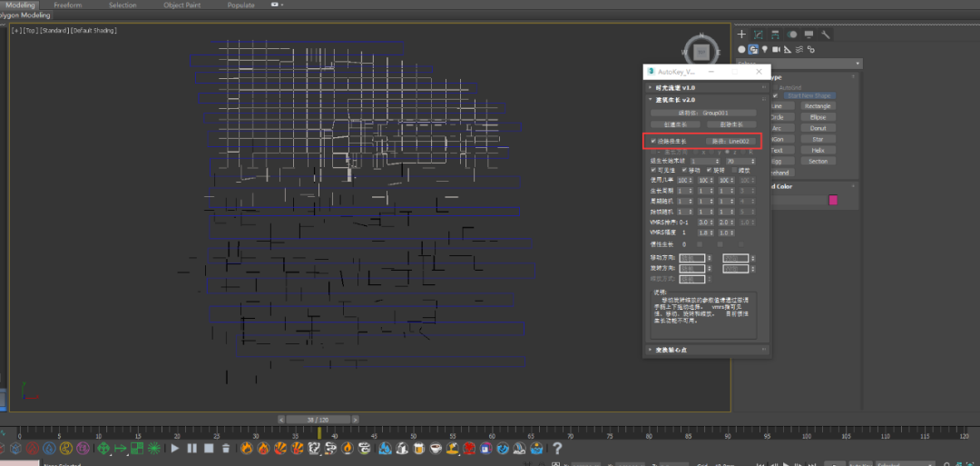980x466 pixels.
Task: Select the Helpers category icon
Action: coord(789,49)
